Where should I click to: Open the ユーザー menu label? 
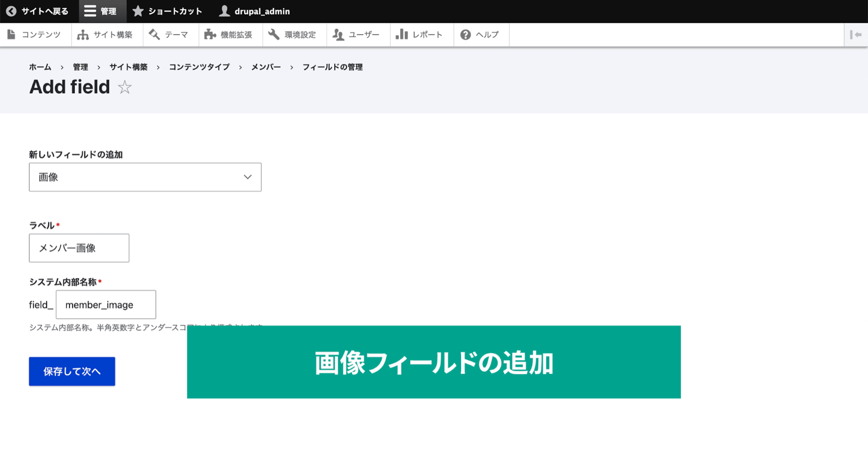tap(364, 35)
